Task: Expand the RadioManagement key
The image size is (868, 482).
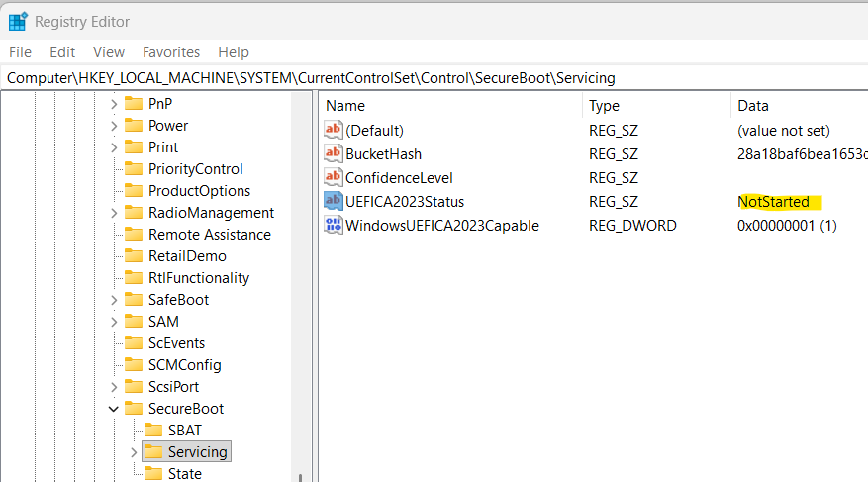Action: (114, 213)
